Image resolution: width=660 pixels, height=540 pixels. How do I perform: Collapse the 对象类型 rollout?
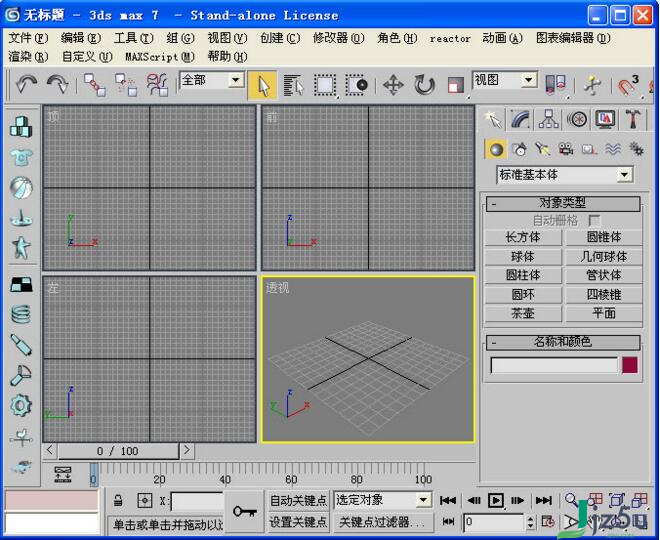pyautogui.click(x=563, y=203)
